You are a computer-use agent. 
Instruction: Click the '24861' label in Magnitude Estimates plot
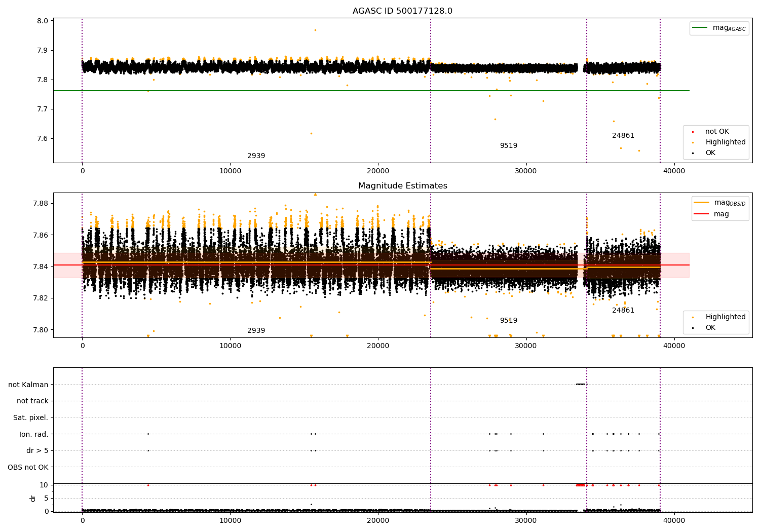(623, 311)
